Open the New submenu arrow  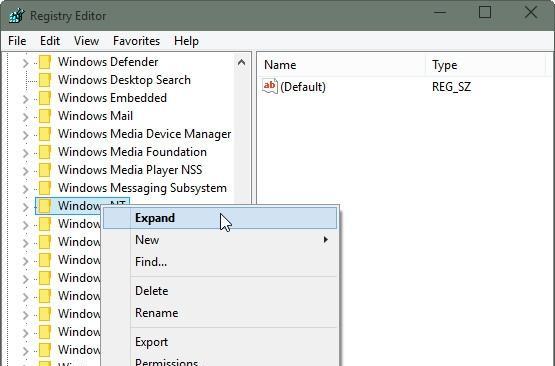326,240
